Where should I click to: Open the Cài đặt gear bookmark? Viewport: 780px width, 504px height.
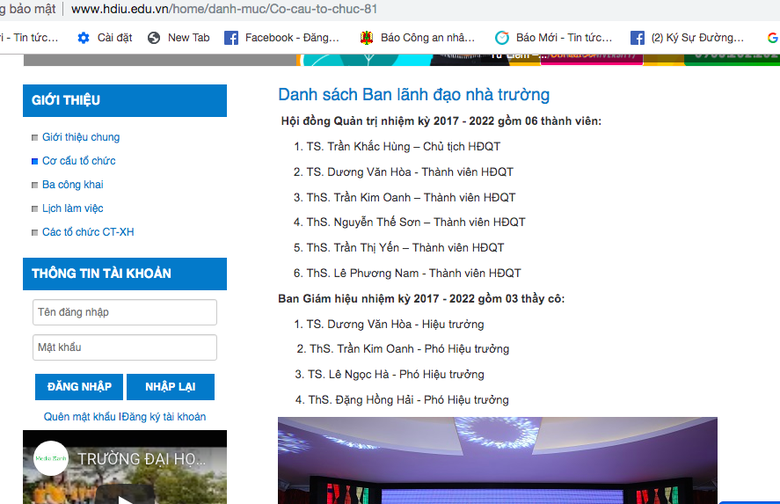pos(83,38)
